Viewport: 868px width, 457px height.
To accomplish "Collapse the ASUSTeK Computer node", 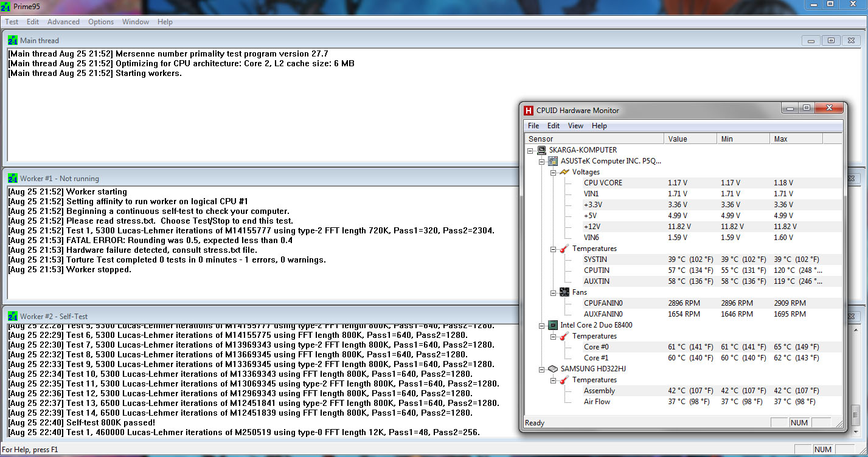I will [x=542, y=161].
